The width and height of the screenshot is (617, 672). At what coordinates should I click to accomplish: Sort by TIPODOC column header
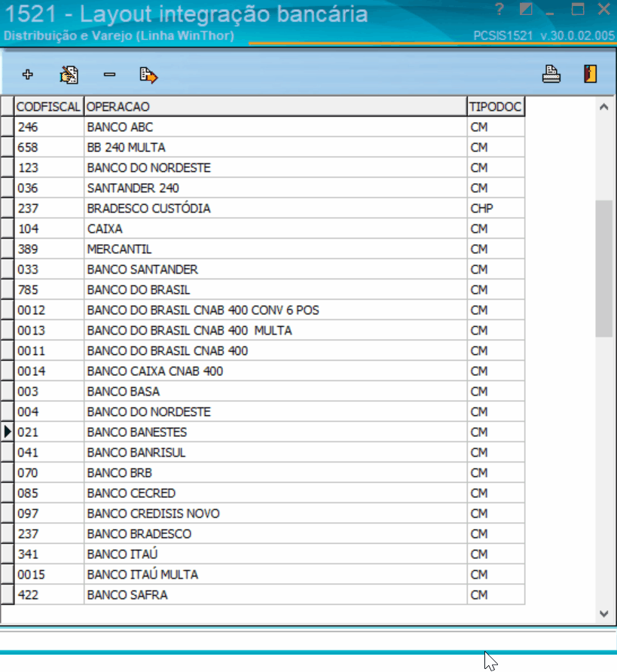tap(496, 106)
